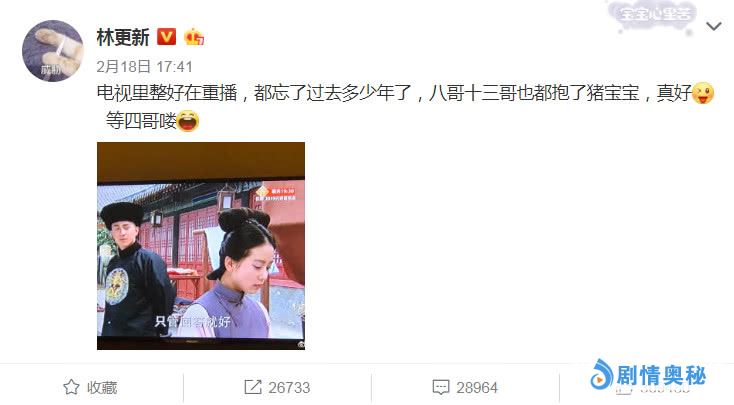
Task: Open the post options chevron menu
Action: [713, 27]
